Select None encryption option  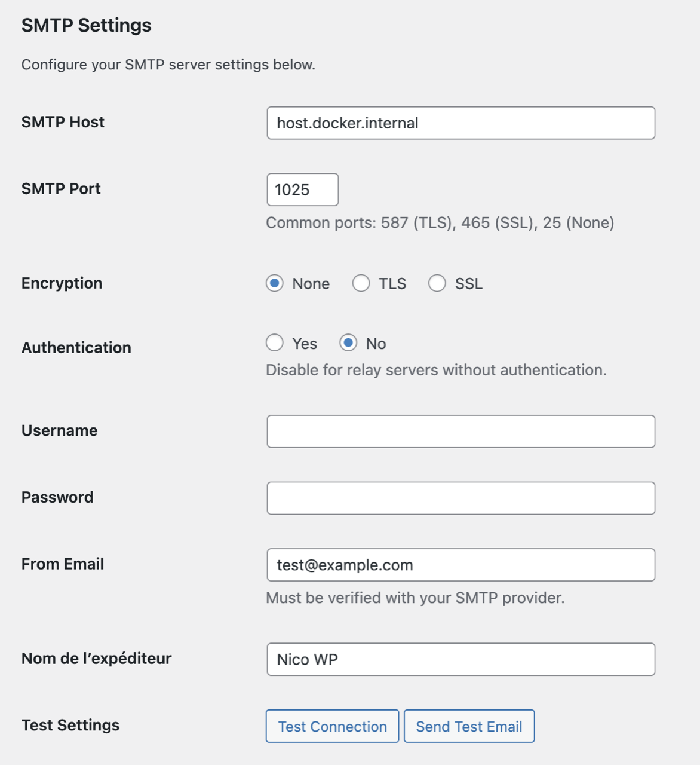coord(275,283)
